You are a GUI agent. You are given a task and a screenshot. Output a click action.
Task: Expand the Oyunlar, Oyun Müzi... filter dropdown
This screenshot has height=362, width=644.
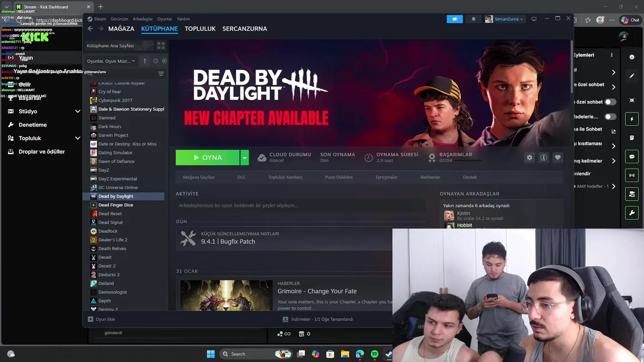coord(111,61)
